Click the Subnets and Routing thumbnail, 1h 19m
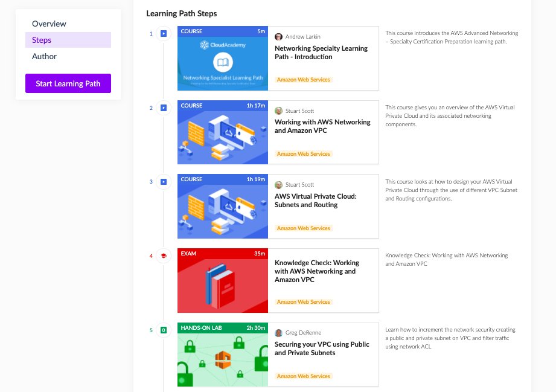Screen dimensions: 556x392 tap(223, 206)
